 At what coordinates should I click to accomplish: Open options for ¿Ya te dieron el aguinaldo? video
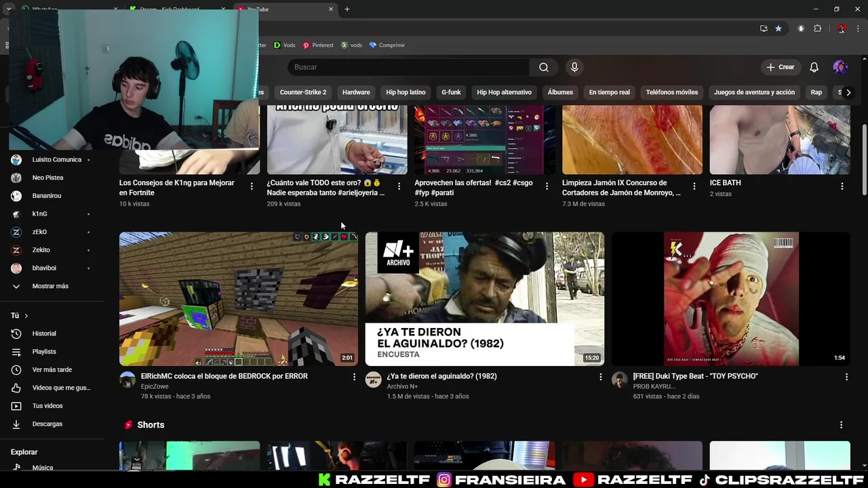coord(600,377)
